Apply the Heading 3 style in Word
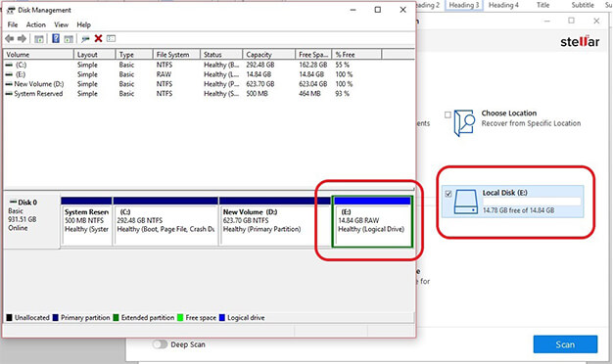Viewport: 613px width, 364px height. tap(464, 5)
